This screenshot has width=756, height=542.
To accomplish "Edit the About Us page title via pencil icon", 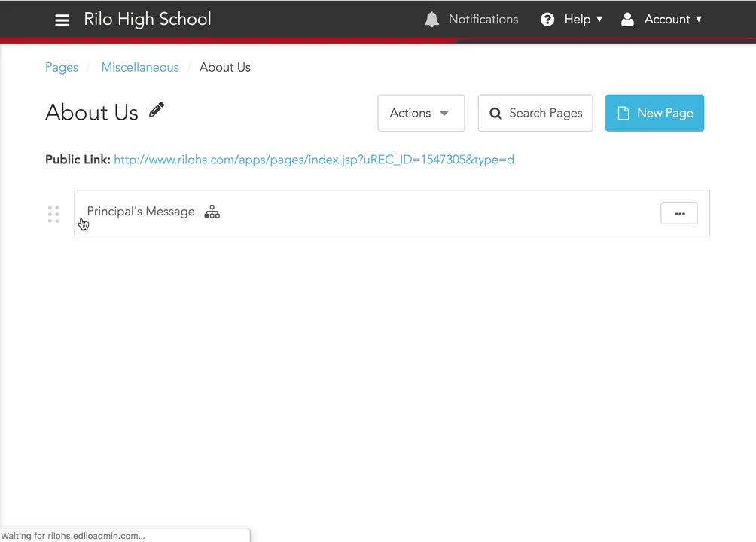I will pos(156,110).
